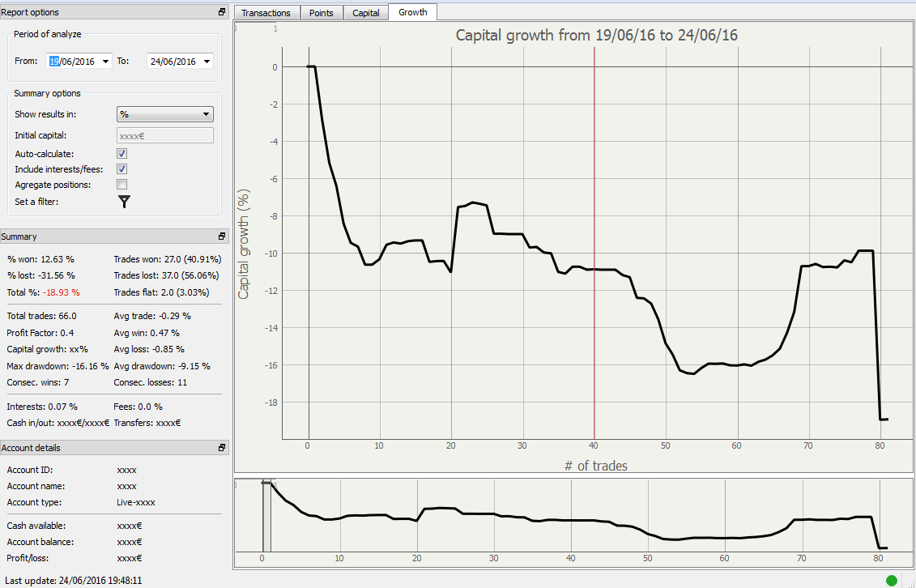Screen dimensions: 916x588
Task: Toggle the Auto-calculate checkbox
Action: pyautogui.click(x=122, y=154)
